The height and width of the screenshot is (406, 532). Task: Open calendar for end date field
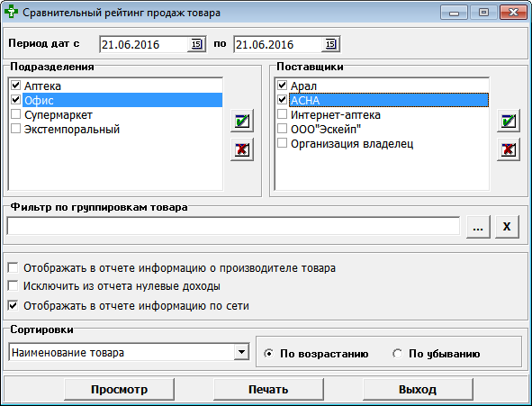(330, 44)
